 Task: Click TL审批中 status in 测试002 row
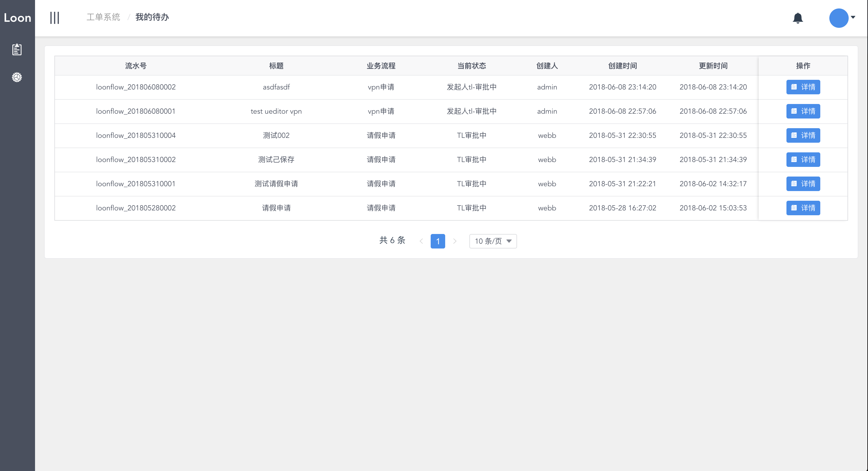(471, 136)
